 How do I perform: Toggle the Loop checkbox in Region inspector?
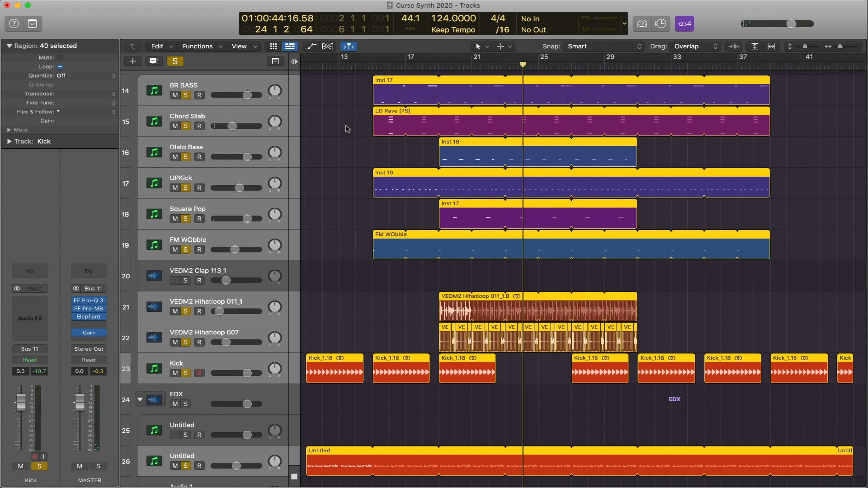[x=60, y=66]
